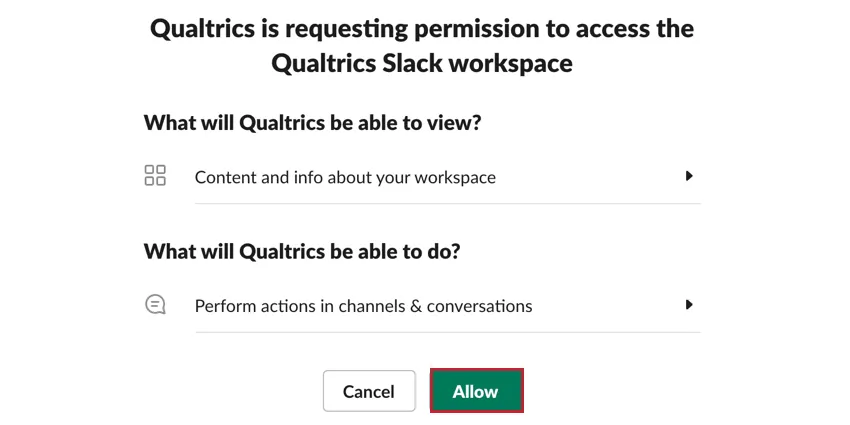Expand the perform actions disclosure arrow
The width and height of the screenshot is (850, 425).
tap(689, 305)
